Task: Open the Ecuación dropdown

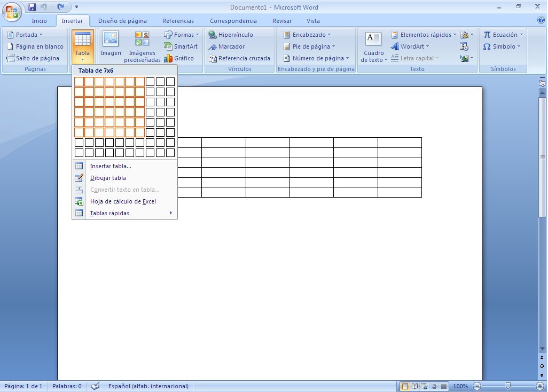Action: tap(503, 35)
